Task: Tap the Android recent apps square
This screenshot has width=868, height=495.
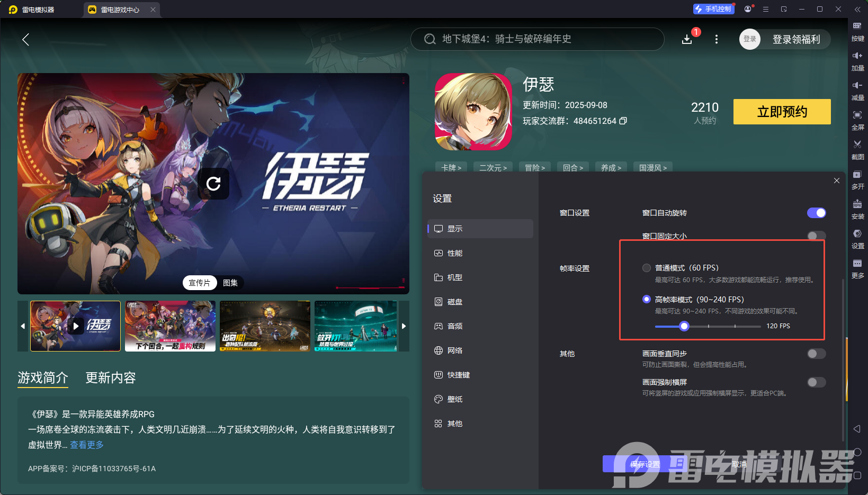Action: click(x=857, y=475)
